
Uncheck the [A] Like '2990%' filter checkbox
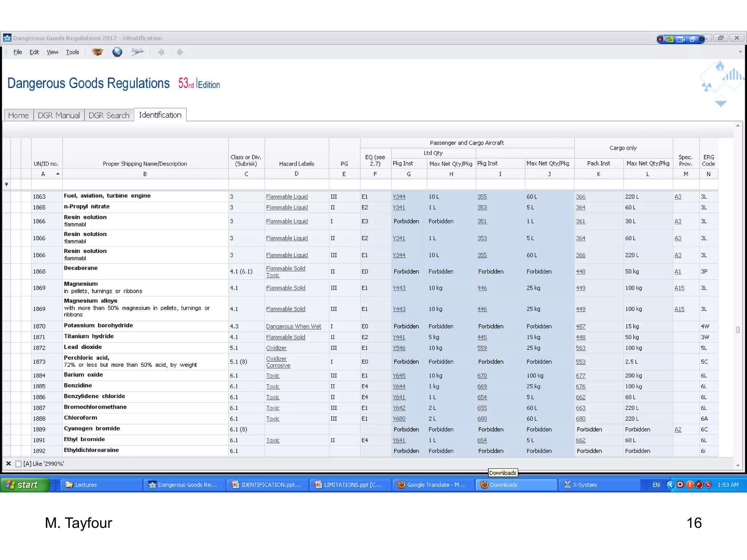point(18,464)
